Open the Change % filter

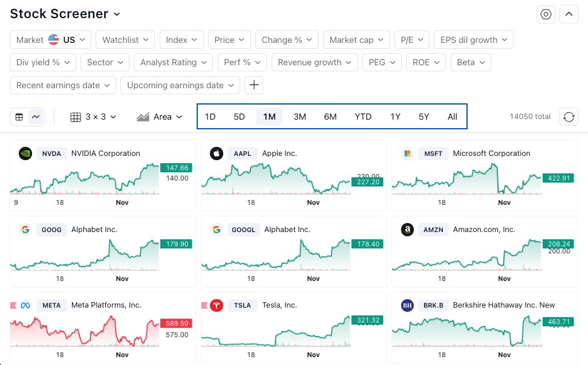click(287, 40)
